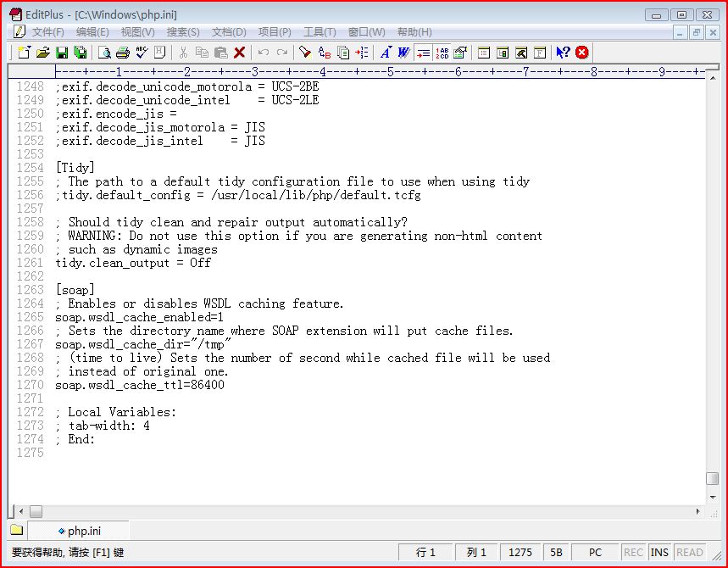Expand the 视图(V) menu
This screenshot has height=568, width=728.
137,32
